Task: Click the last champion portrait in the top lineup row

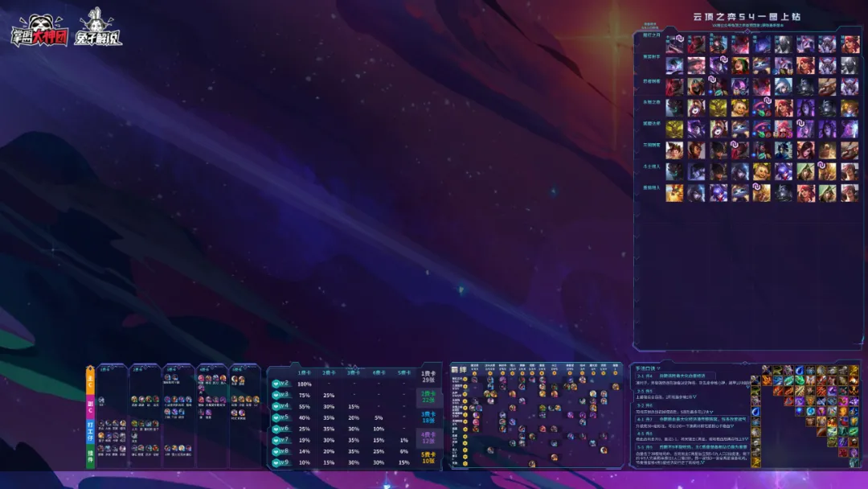Action: click(x=850, y=44)
